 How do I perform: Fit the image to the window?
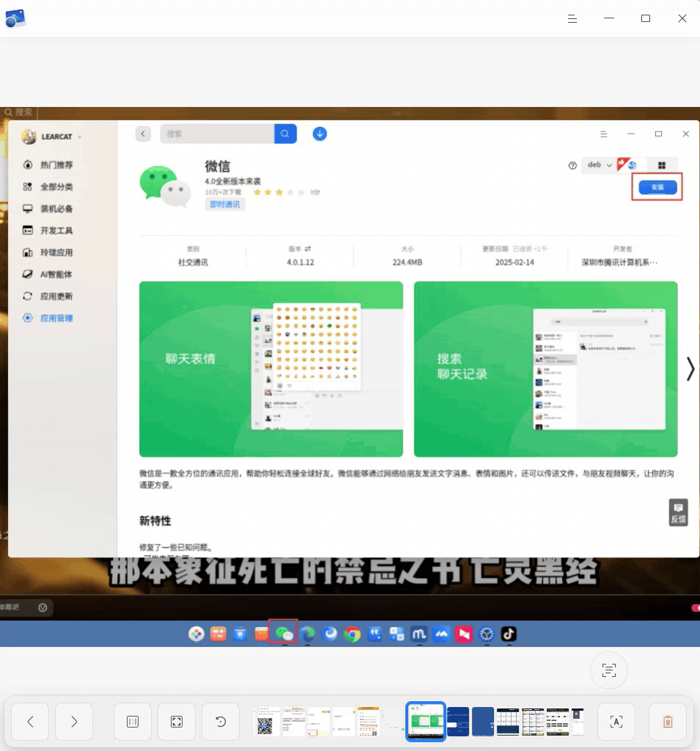pyautogui.click(x=177, y=722)
